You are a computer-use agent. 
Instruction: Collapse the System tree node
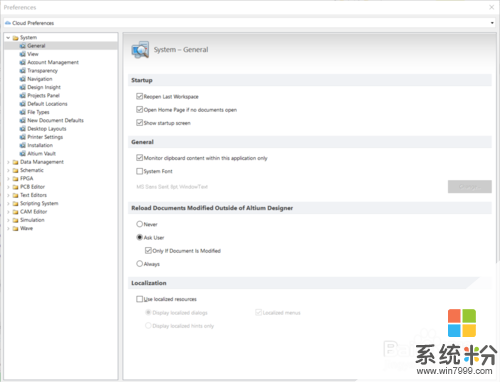click(x=8, y=38)
